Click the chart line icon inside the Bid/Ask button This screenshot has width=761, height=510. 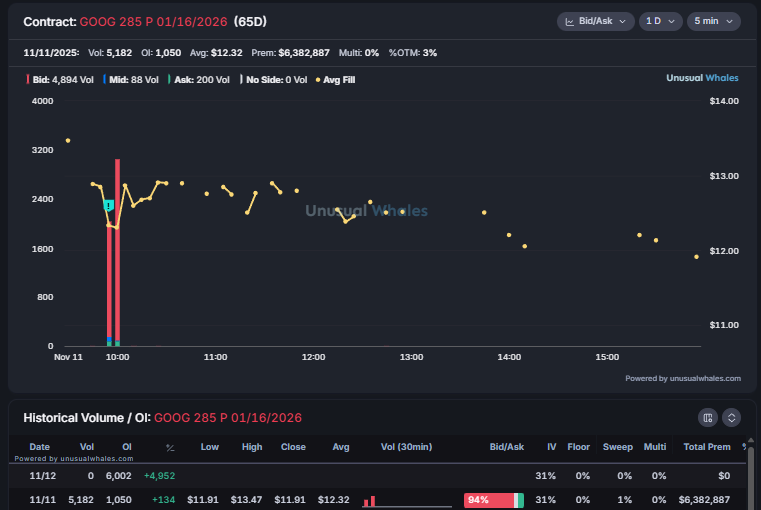[570, 21]
